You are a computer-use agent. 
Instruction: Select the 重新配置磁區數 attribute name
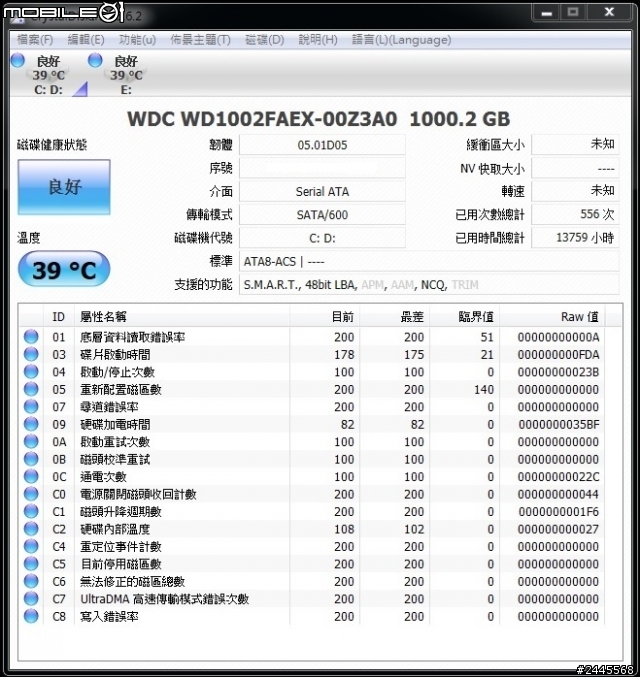[121, 390]
